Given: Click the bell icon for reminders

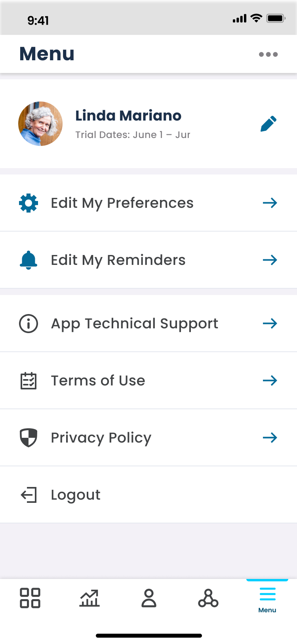Looking at the screenshot, I should (29, 260).
